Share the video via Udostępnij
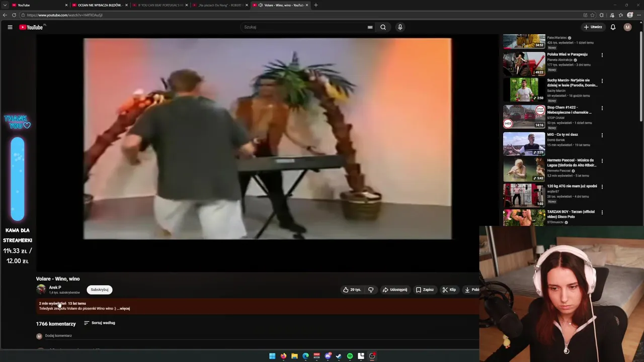Viewport: 644px width, 362px height. pyautogui.click(x=395, y=290)
